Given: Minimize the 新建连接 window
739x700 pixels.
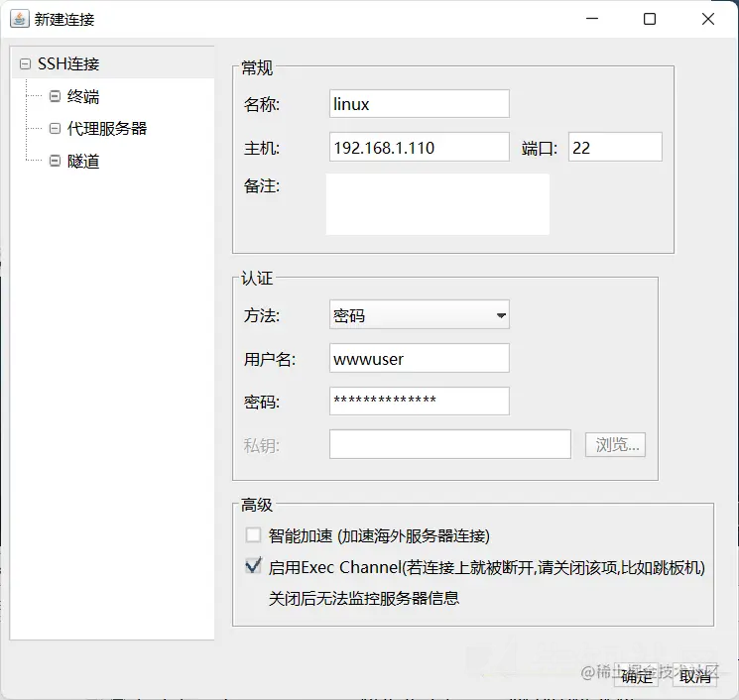Looking at the screenshot, I should coord(592,19).
